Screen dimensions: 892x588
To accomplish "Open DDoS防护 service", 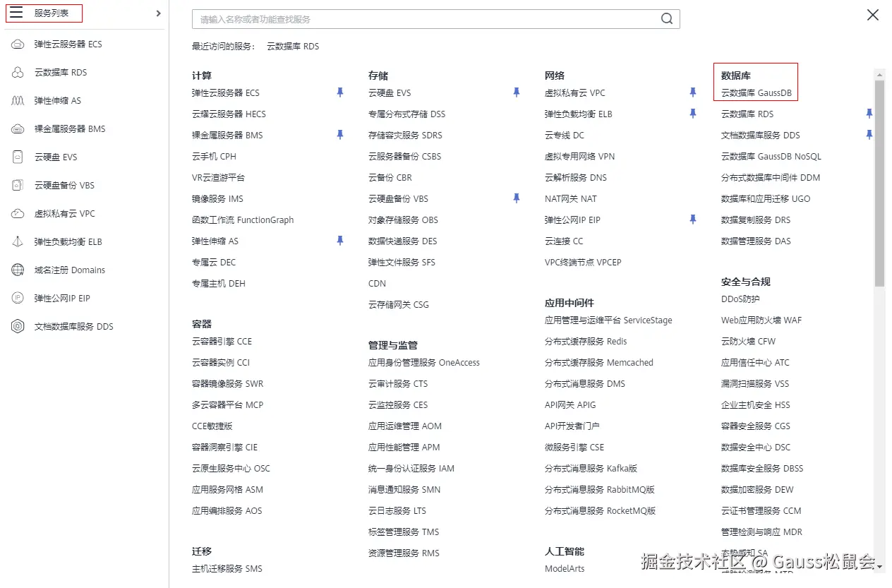I will coord(740,299).
